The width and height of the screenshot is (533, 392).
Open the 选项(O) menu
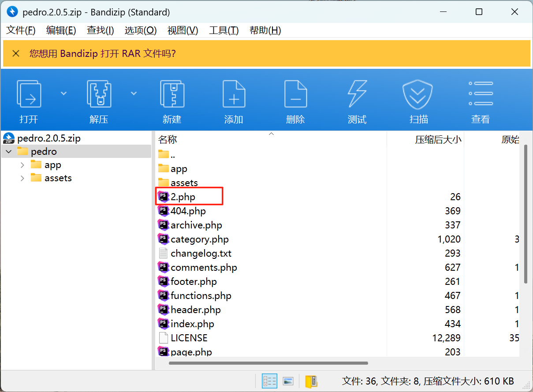point(141,30)
